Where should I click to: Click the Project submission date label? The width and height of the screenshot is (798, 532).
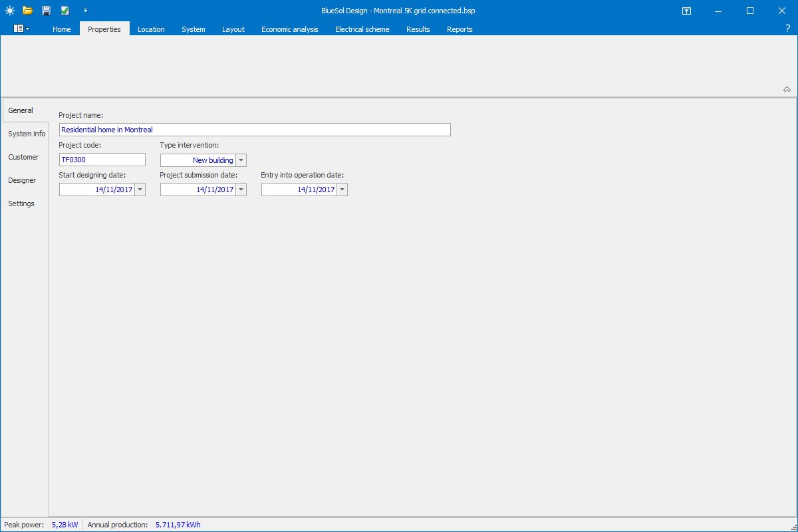[199, 175]
